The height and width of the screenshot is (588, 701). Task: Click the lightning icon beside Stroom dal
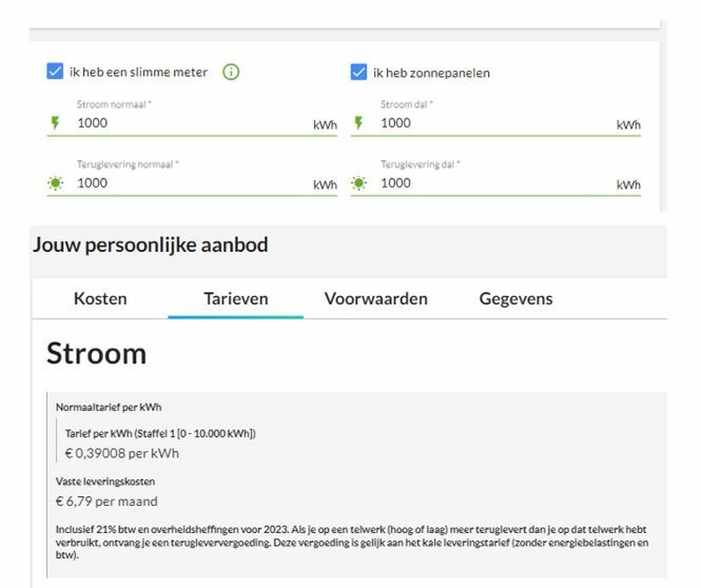(x=359, y=123)
